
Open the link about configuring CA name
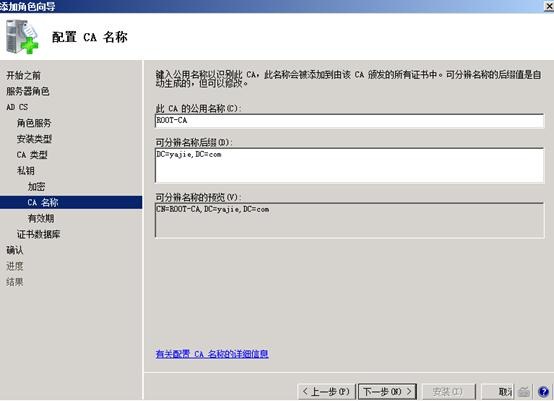[x=212, y=354]
